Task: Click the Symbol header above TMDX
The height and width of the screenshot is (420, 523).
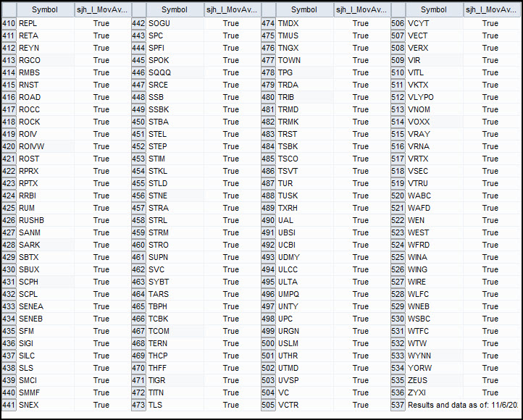Action: coord(304,10)
